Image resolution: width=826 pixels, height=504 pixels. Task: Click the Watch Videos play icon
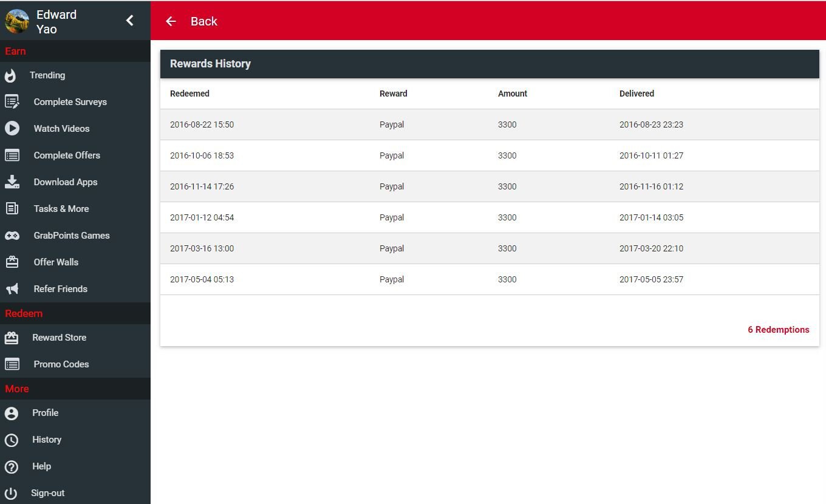(12, 129)
